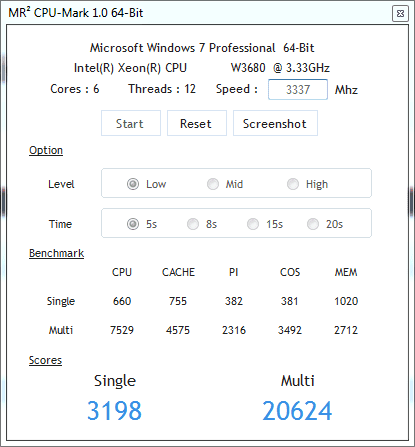
Task: Click the Time option label
Action: tap(60, 224)
